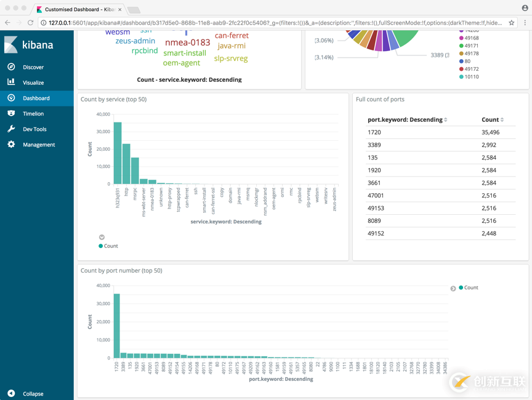Select the Customised Dashboard browser tab
Viewport: 532px width, 400px height.
pyautogui.click(x=77, y=9)
